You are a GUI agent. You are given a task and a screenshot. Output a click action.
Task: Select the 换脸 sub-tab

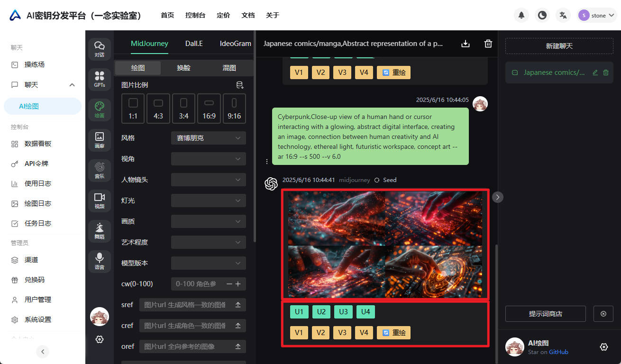tap(183, 68)
